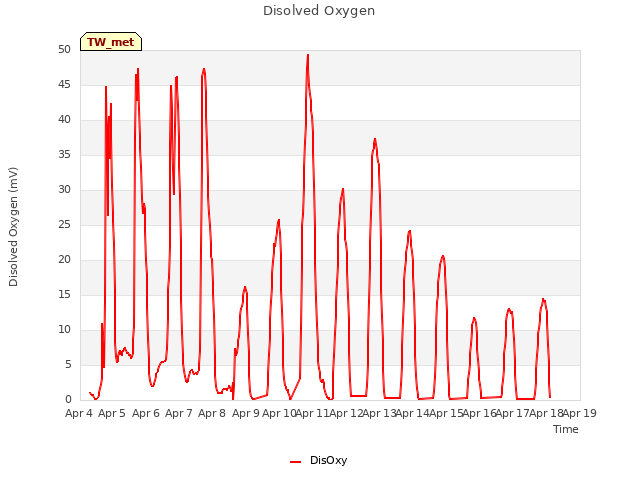Screen dimensions: 640x480
Task: Click the TW_met label box
Action: (111, 42)
